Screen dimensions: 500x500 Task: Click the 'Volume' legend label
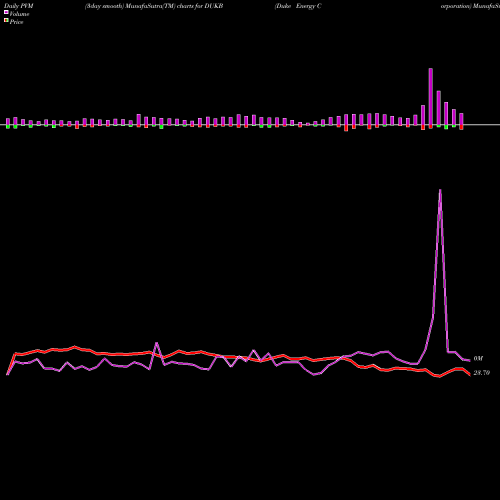pos(19,14)
